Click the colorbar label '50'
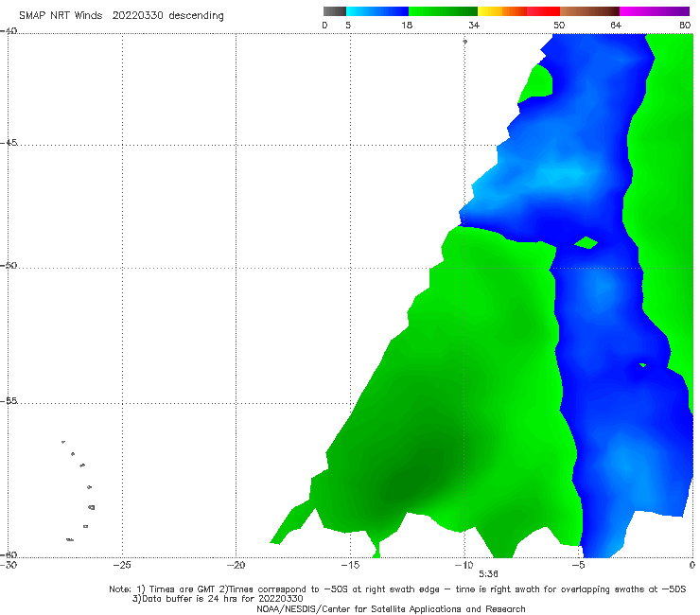The width and height of the screenshot is (700, 615). pyautogui.click(x=559, y=25)
